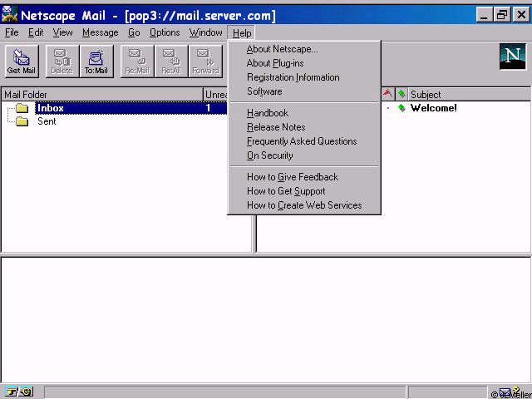This screenshot has width=532, height=399.
Task: Select Software in the Help menu
Action: pos(304,91)
